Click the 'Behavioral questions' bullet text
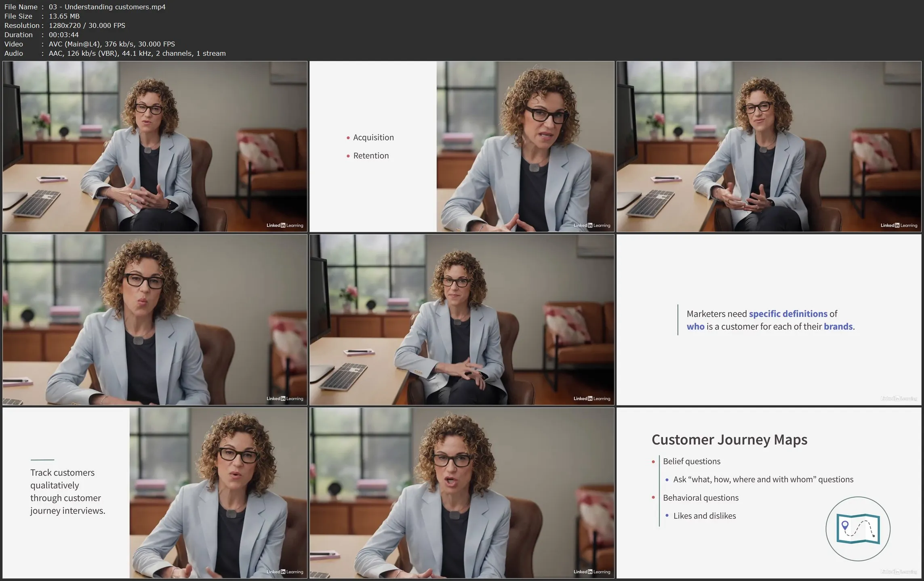This screenshot has width=924, height=581. coord(700,497)
